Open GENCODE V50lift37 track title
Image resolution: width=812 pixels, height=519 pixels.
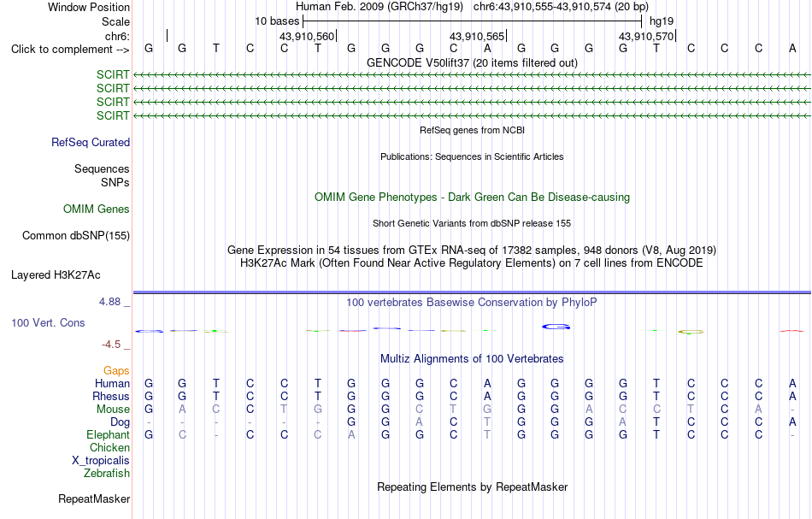click(472, 62)
